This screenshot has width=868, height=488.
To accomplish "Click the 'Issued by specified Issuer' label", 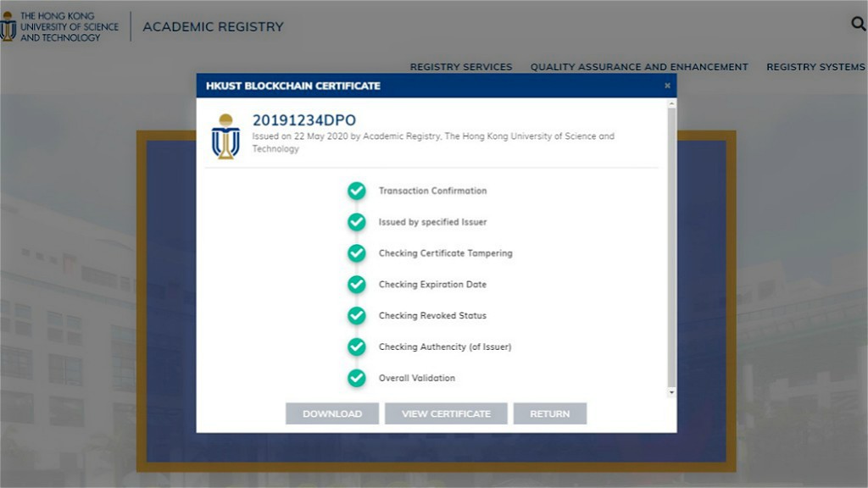I will coord(433,222).
